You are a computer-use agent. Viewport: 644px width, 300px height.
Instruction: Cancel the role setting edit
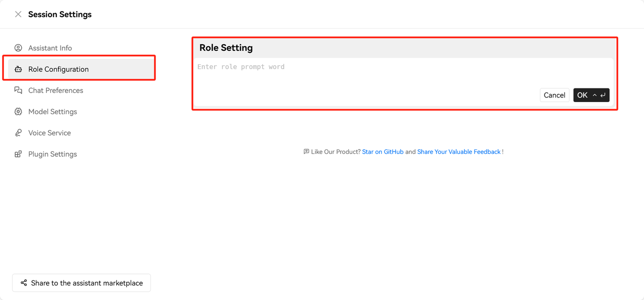(554, 95)
